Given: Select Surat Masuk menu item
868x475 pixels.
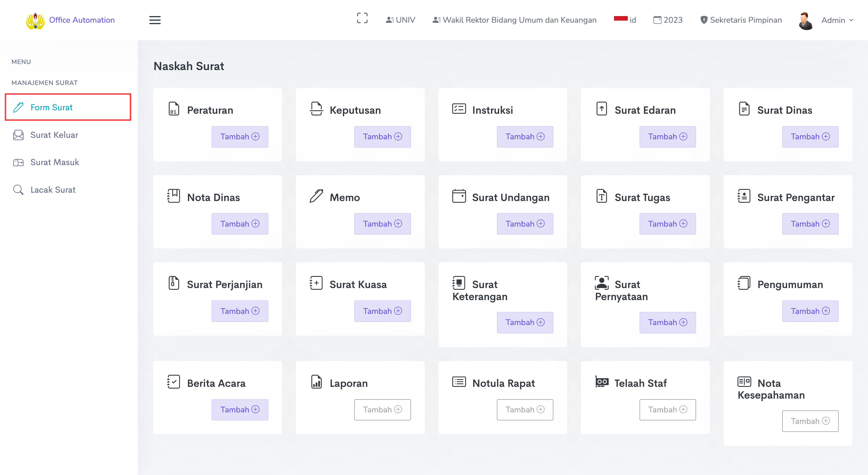Looking at the screenshot, I should tap(55, 163).
